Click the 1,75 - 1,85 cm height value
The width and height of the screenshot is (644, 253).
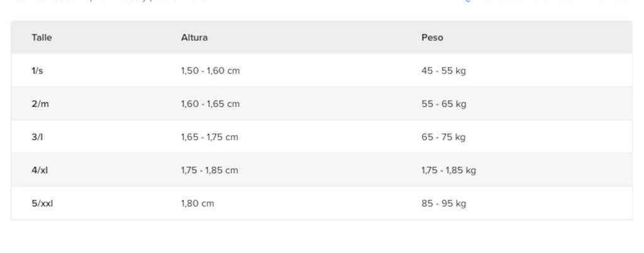(x=209, y=170)
